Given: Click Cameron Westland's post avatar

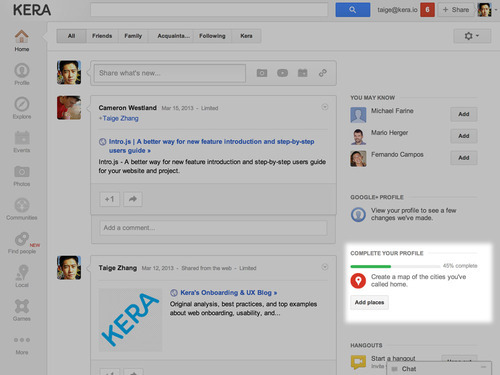Looking at the screenshot, I should point(69,108).
